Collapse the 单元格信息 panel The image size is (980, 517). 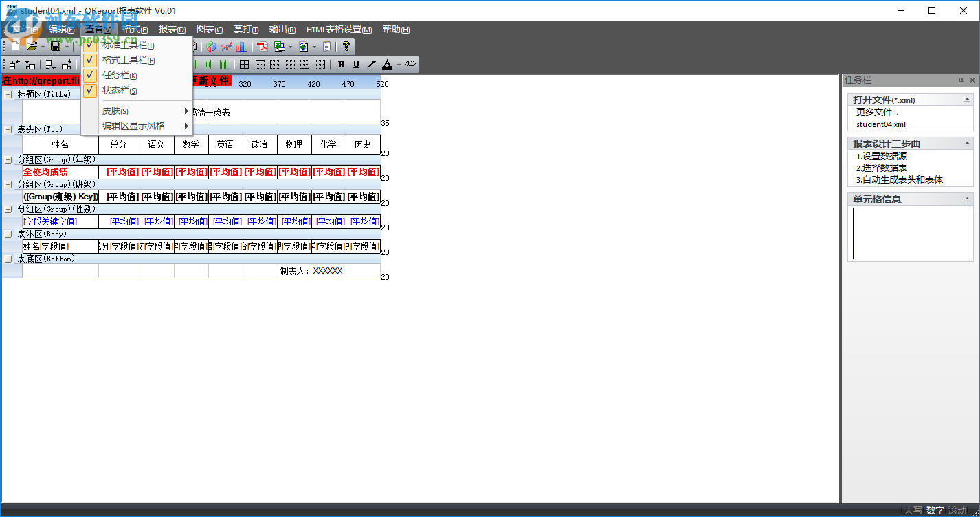tap(967, 199)
